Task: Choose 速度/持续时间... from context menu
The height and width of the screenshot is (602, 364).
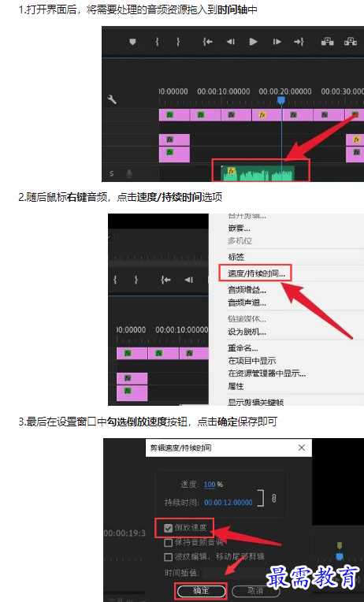Action: tap(257, 273)
